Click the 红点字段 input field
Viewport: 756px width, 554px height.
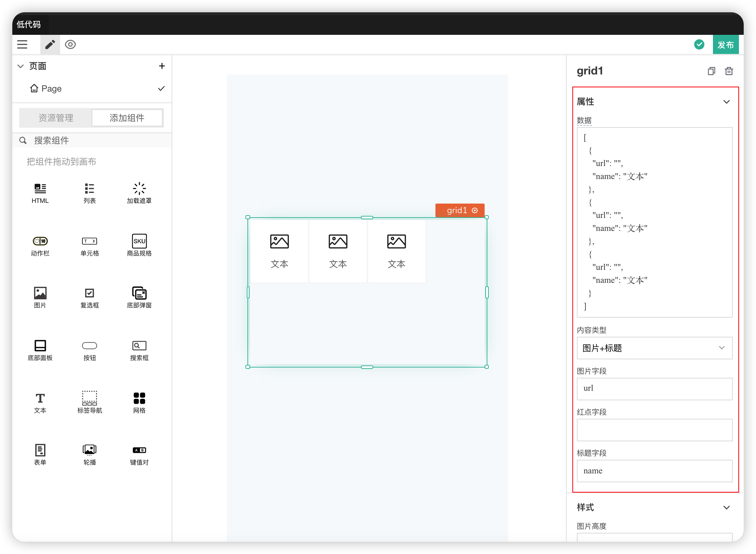(x=654, y=430)
